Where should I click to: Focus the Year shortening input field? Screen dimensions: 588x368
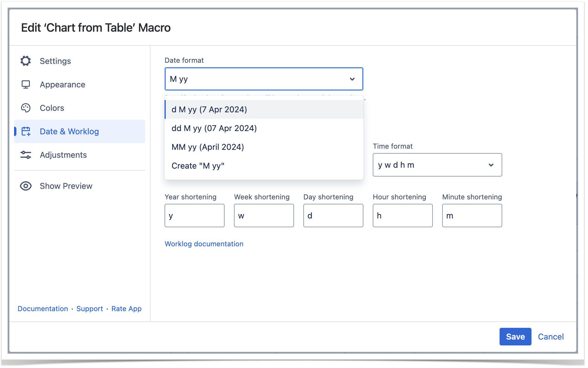[194, 216]
